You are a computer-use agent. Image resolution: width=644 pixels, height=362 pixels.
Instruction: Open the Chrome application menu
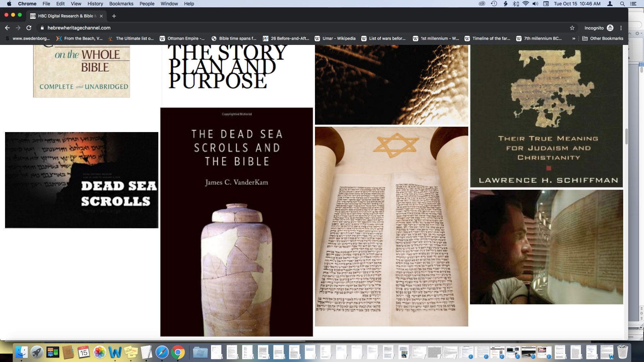pyautogui.click(x=27, y=4)
